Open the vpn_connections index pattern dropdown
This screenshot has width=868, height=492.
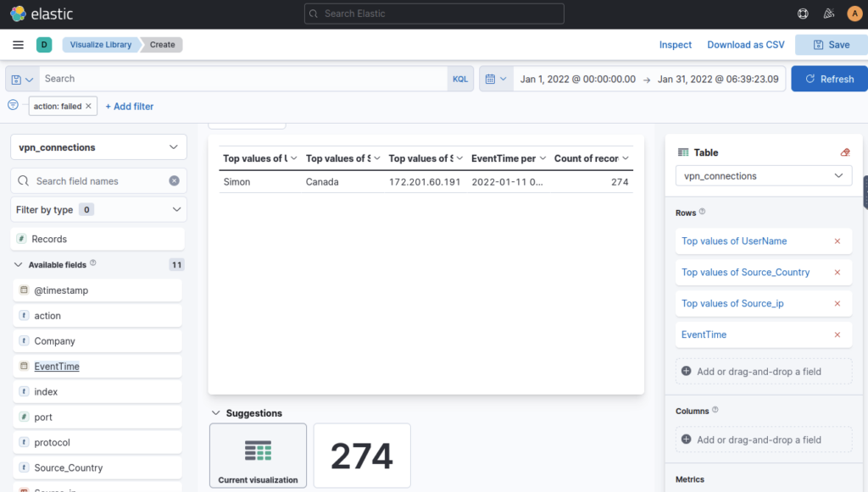98,147
